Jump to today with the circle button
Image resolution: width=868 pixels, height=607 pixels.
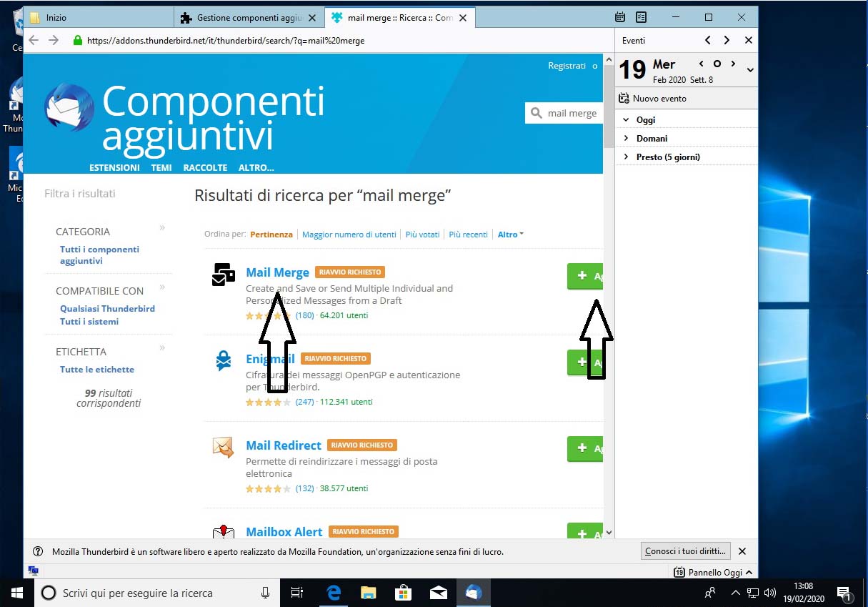[x=717, y=64]
